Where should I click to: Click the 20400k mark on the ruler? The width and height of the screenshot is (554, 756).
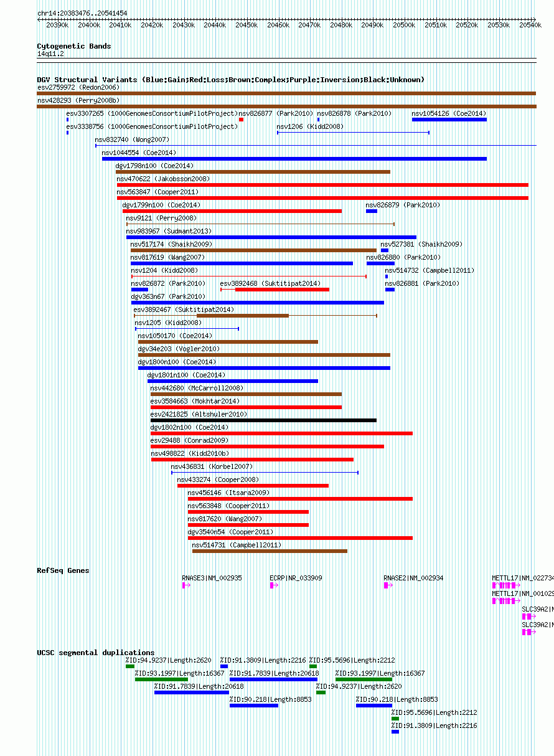click(x=89, y=26)
